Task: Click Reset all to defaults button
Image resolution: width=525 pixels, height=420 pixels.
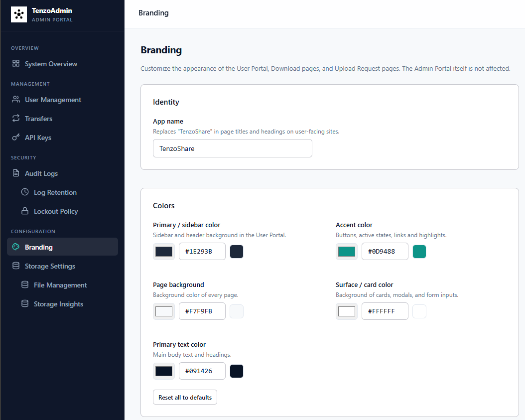Action: tap(185, 397)
